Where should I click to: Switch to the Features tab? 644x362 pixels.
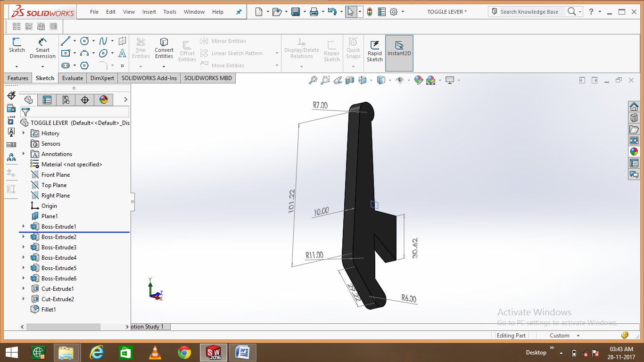pyautogui.click(x=17, y=78)
